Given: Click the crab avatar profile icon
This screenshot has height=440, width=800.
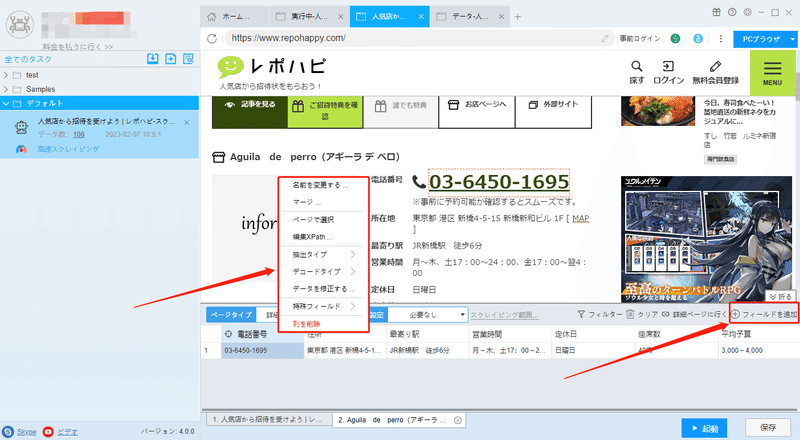Looking at the screenshot, I should [19, 24].
